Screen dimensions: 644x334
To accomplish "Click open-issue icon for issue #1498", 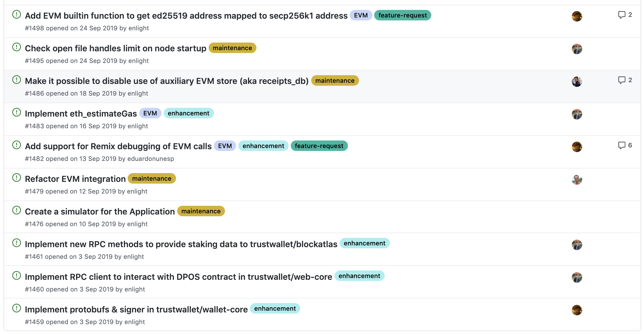I will click(x=17, y=14).
